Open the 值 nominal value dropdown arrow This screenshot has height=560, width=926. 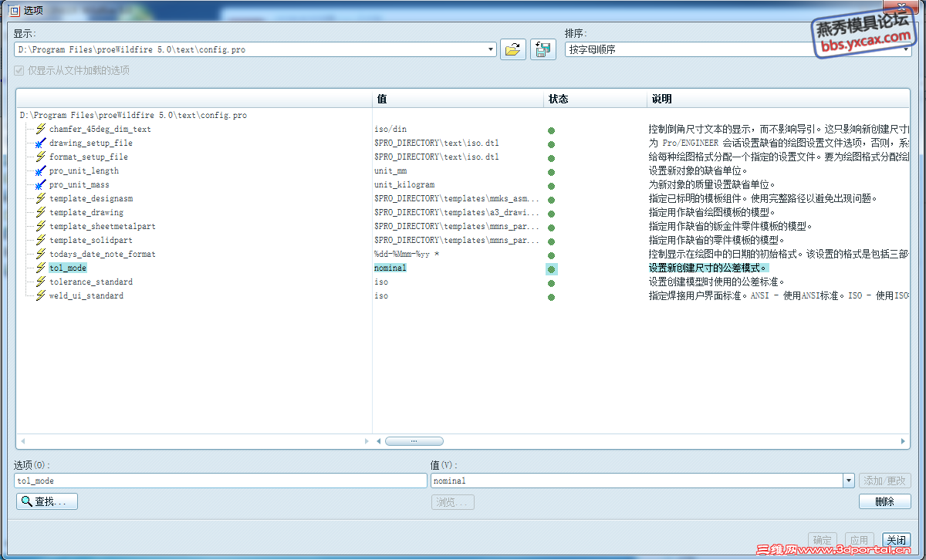tap(849, 481)
